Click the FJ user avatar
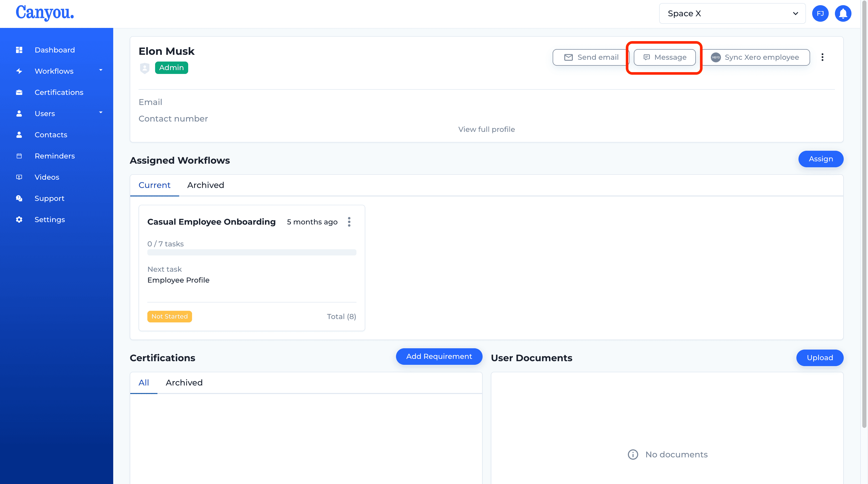Image resolution: width=868 pixels, height=484 pixels. pos(820,13)
